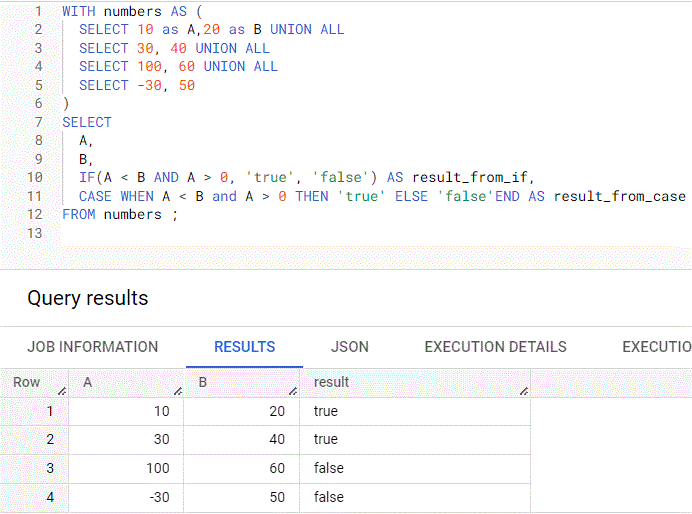Click the resize handle in result column header
The image size is (692, 514).
pos(523,391)
